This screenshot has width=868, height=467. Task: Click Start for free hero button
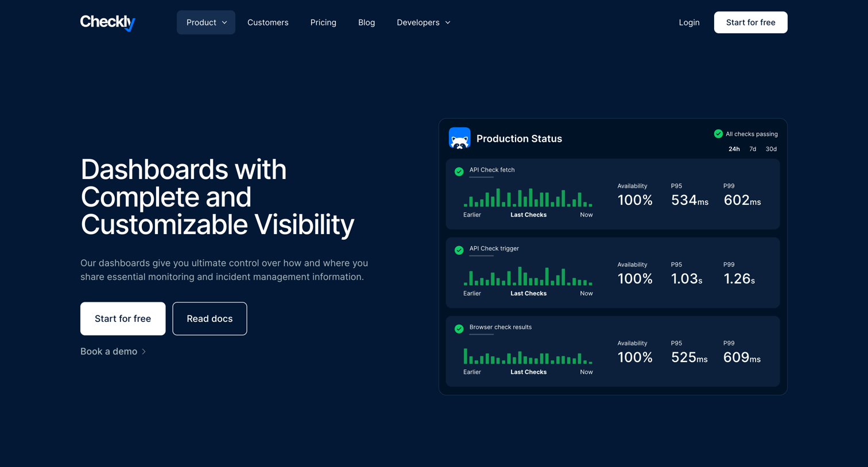[123, 318]
